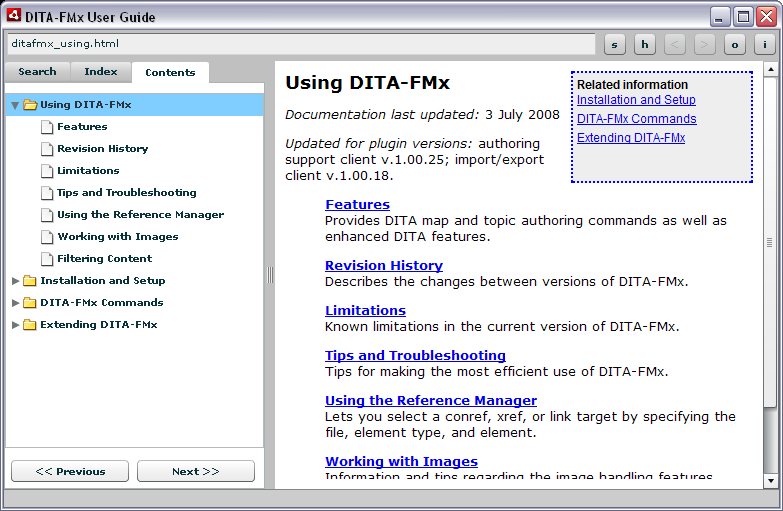Click the 's' toolbar button
Image resolution: width=783 pixels, height=511 pixels.
(x=615, y=44)
